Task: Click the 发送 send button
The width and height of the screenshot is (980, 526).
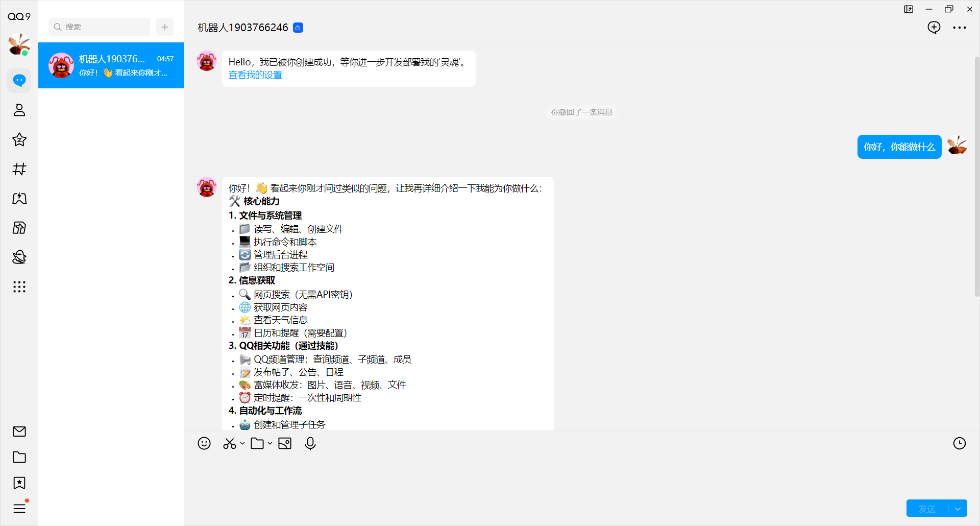Action: tap(927, 509)
